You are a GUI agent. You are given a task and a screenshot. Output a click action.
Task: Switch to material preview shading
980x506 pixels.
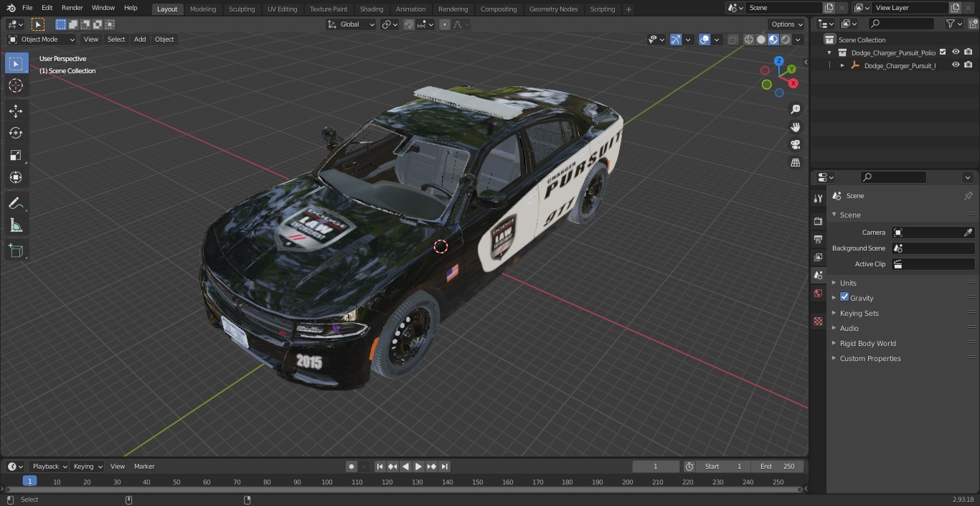pos(773,39)
